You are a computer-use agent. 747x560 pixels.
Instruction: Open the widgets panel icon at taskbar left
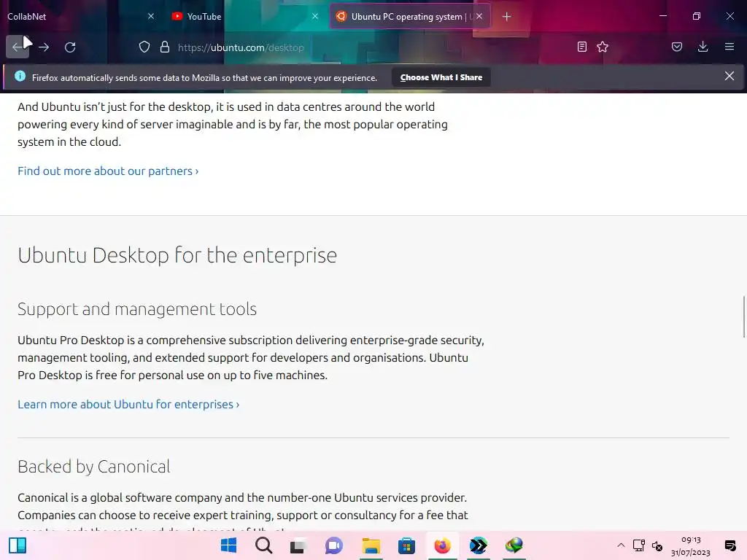[x=18, y=545]
